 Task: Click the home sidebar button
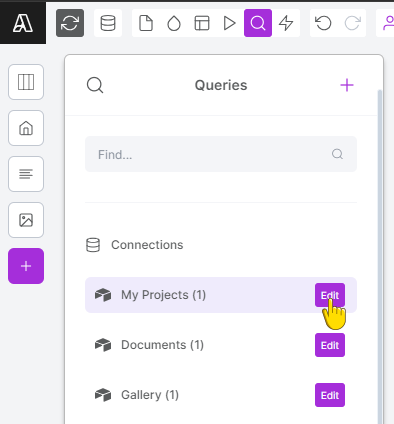pyautogui.click(x=26, y=128)
